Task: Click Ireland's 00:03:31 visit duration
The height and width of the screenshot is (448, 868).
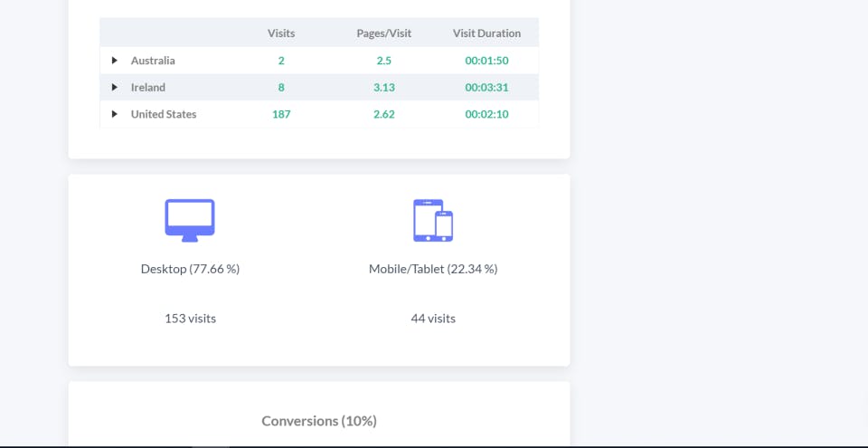Action: click(486, 87)
